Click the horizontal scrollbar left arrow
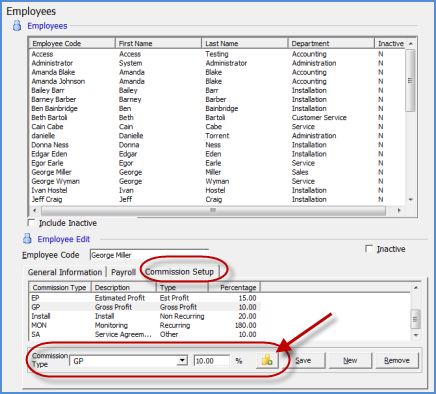Image resolution: width=436 pixels, height=394 pixels. [x=34, y=210]
